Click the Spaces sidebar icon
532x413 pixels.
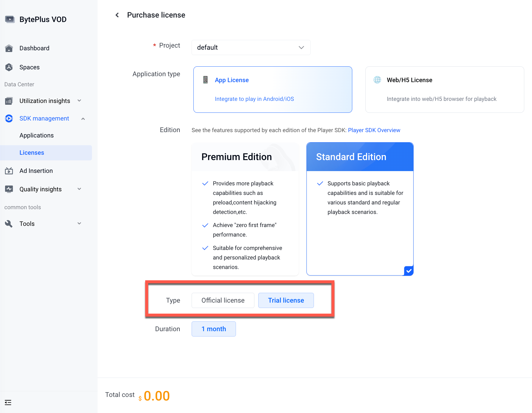[x=9, y=67]
